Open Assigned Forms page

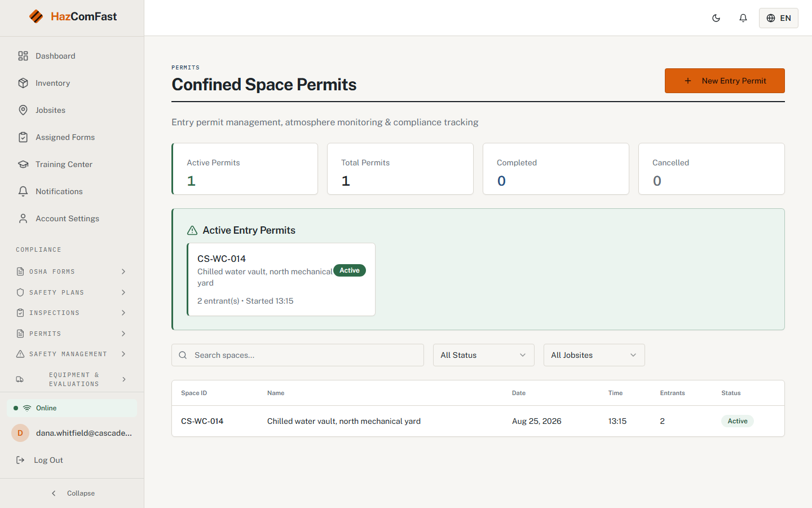point(72,137)
